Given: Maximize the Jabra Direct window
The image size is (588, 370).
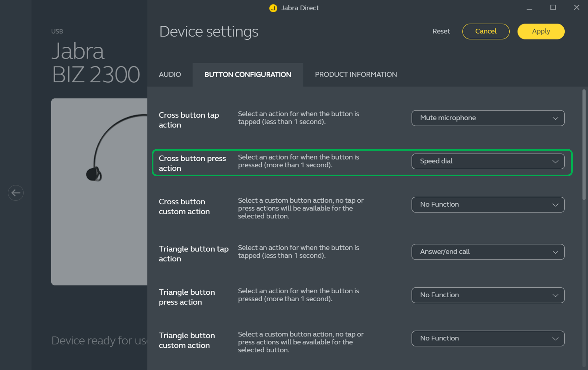Looking at the screenshot, I should (553, 8).
